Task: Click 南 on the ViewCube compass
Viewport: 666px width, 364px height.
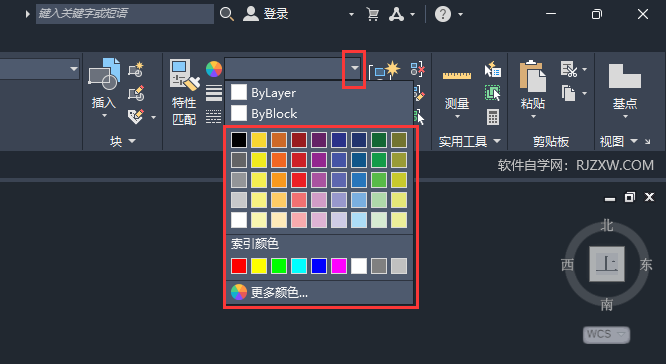Action: point(607,304)
